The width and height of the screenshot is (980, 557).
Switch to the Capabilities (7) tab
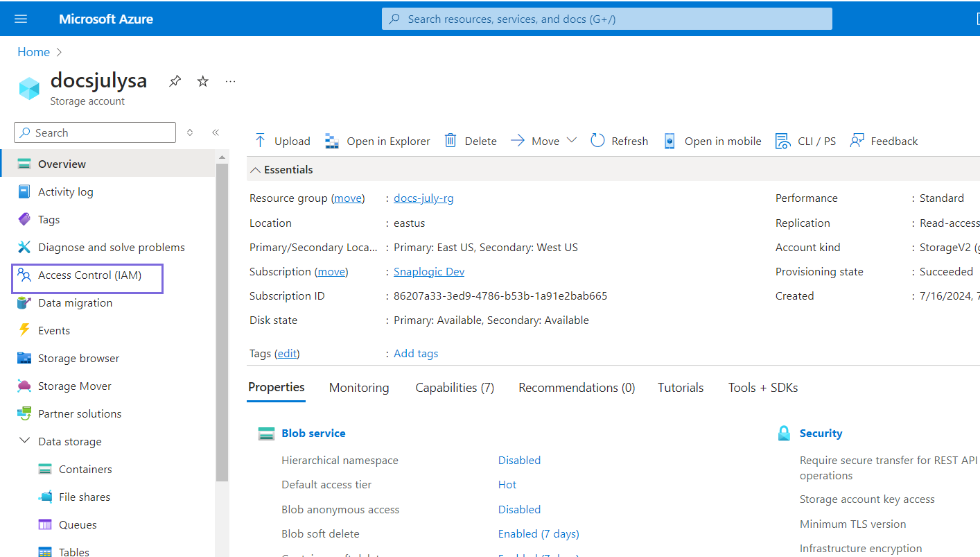click(455, 388)
